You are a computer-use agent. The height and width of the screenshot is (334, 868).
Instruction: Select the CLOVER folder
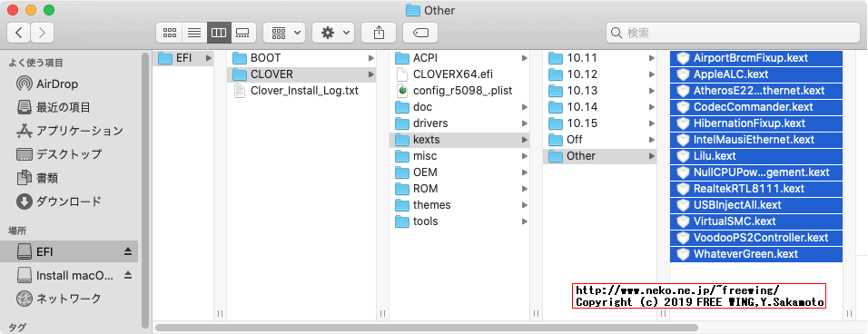(x=301, y=74)
